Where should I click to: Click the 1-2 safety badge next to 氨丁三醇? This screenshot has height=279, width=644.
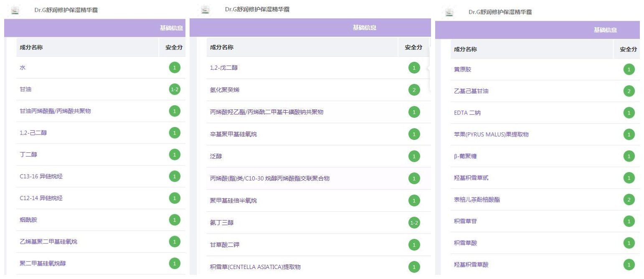click(x=414, y=223)
